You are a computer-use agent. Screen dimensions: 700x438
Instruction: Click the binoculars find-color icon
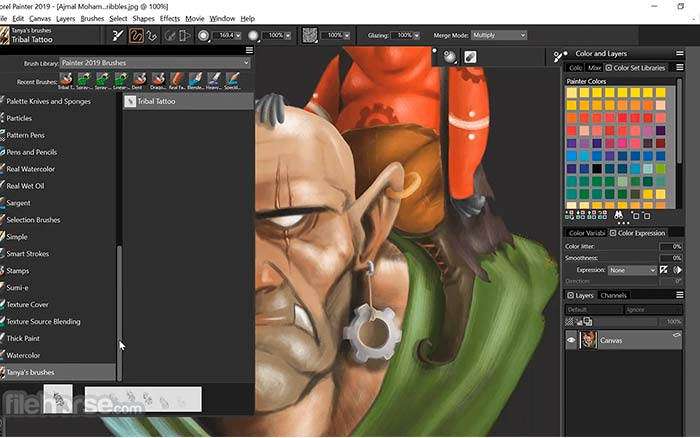618,216
